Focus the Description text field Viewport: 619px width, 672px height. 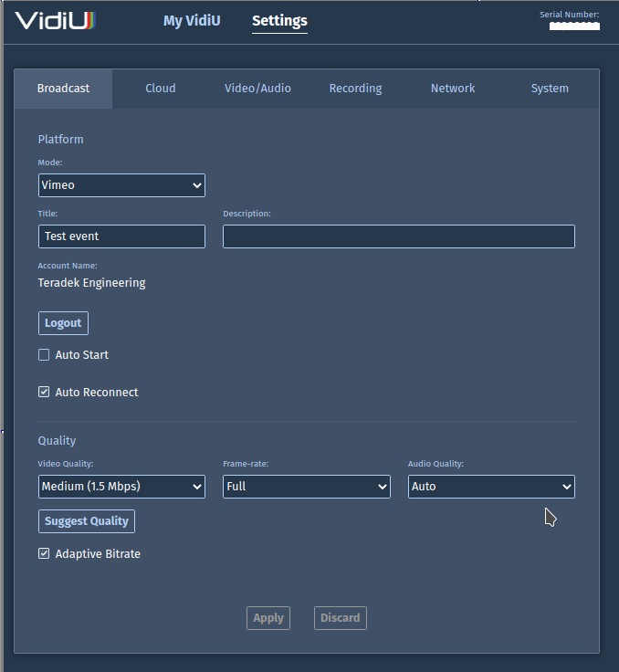click(x=398, y=236)
